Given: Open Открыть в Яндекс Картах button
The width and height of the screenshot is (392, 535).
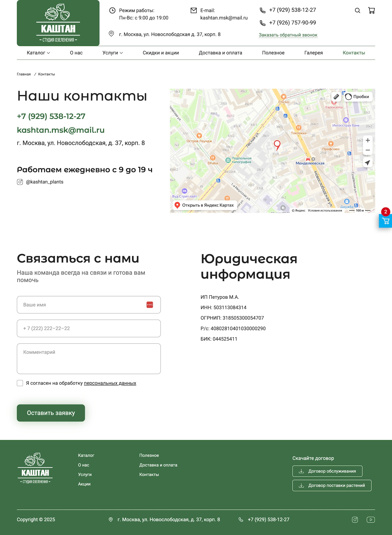Looking at the screenshot, I should click(x=205, y=205).
